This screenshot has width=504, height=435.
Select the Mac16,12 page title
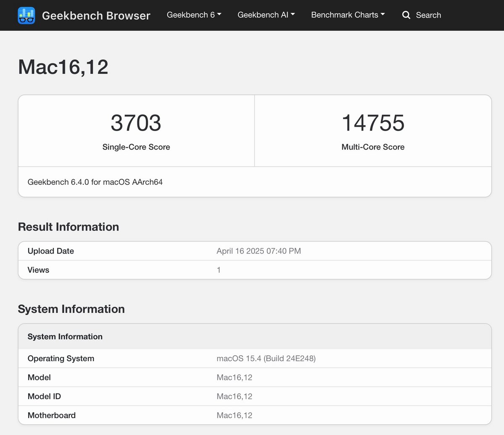tap(63, 67)
